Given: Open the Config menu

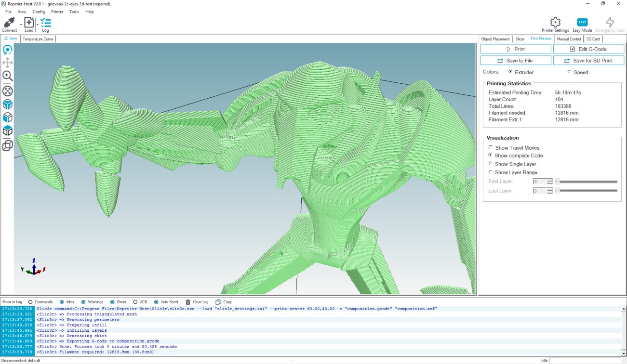Looking at the screenshot, I should (39, 12).
